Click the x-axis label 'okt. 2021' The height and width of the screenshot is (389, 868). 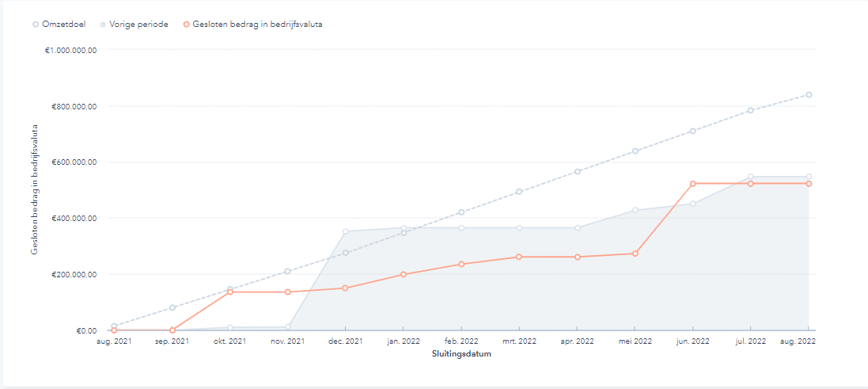[x=230, y=341]
